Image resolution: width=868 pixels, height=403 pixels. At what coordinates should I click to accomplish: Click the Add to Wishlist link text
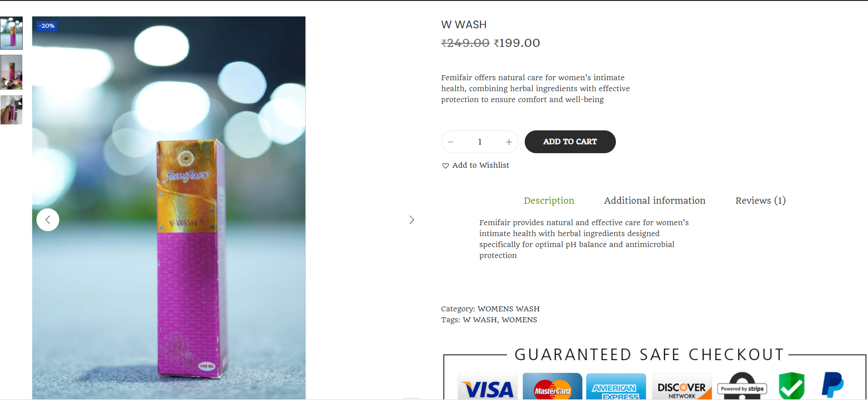(x=480, y=165)
